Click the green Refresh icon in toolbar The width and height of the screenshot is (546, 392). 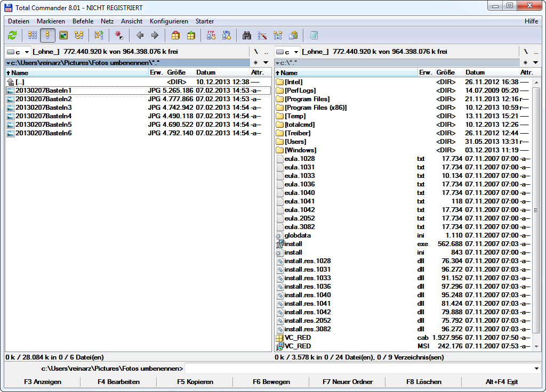click(12, 36)
